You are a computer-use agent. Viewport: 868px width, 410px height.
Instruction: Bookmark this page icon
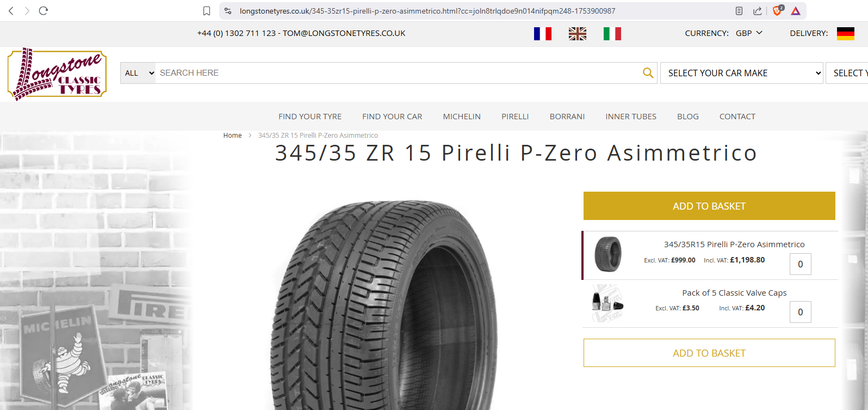207,11
